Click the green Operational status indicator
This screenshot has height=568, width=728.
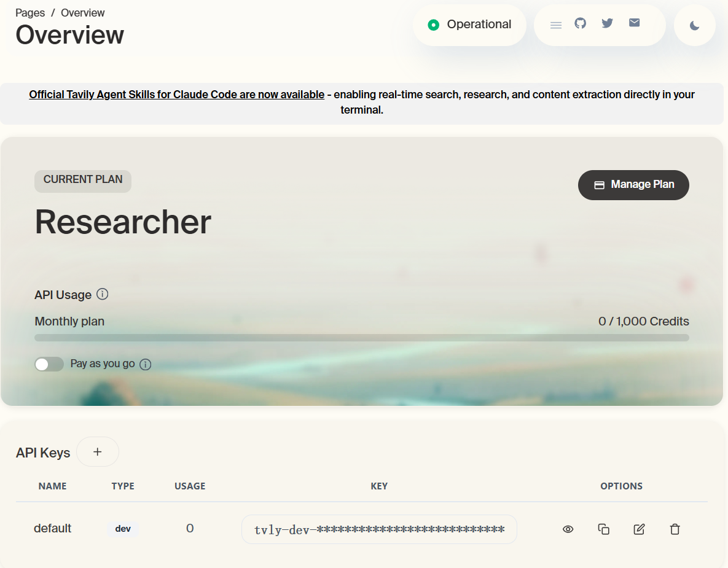click(469, 25)
